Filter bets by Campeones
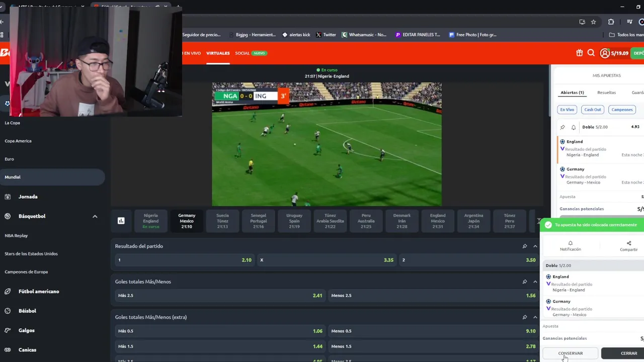The image size is (644, 362). [622, 110]
